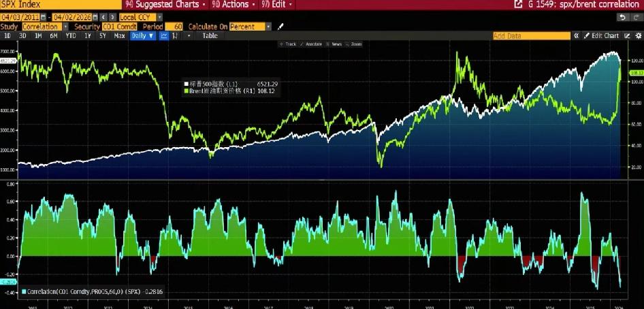Activate the Zoom tool
644x309 pixels.
coord(354,44)
